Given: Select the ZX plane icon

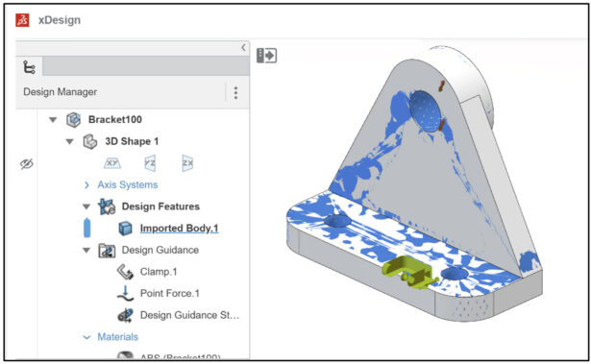Looking at the screenshot, I should pyautogui.click(x=187, y=163).
